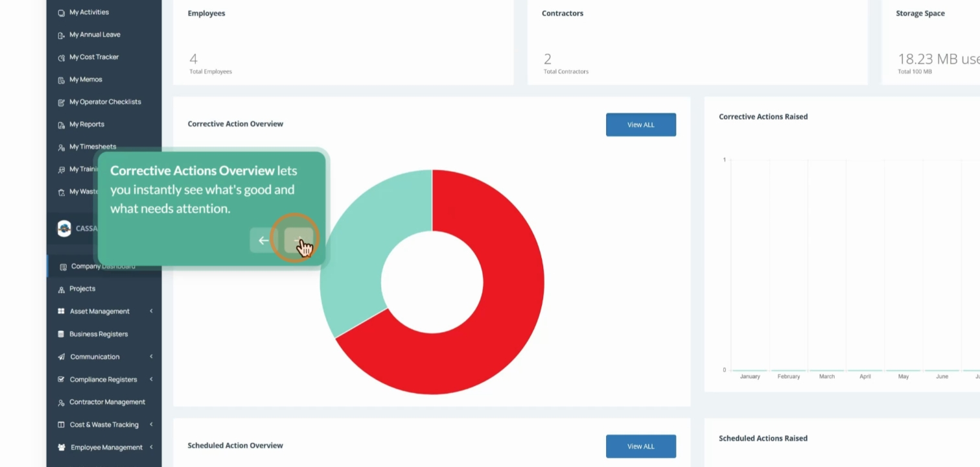Select the My Cost Tracker icon
Screen dimensions: 980x467
[62, 58]
